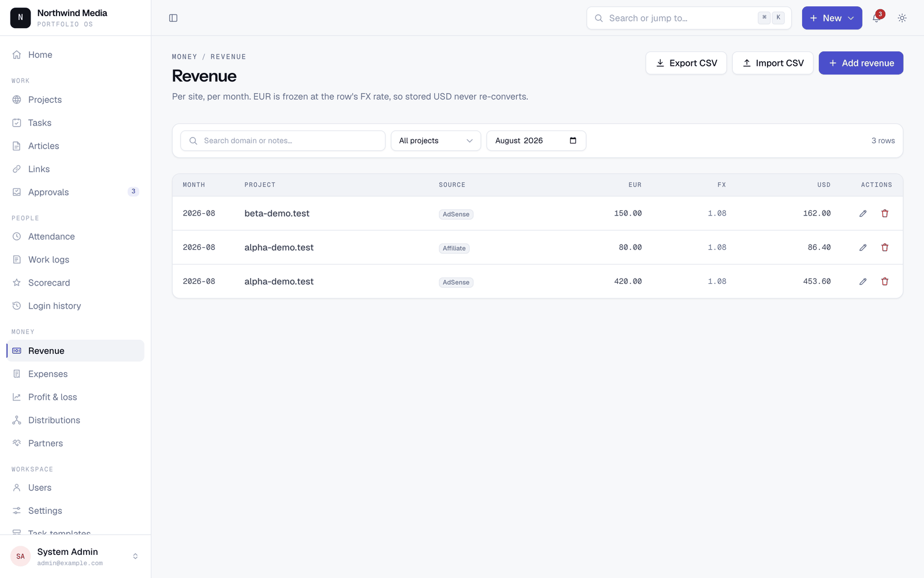This screenshot has width=924, height=578.
Task: Open Scorecard page
Action: coord(75,283)
